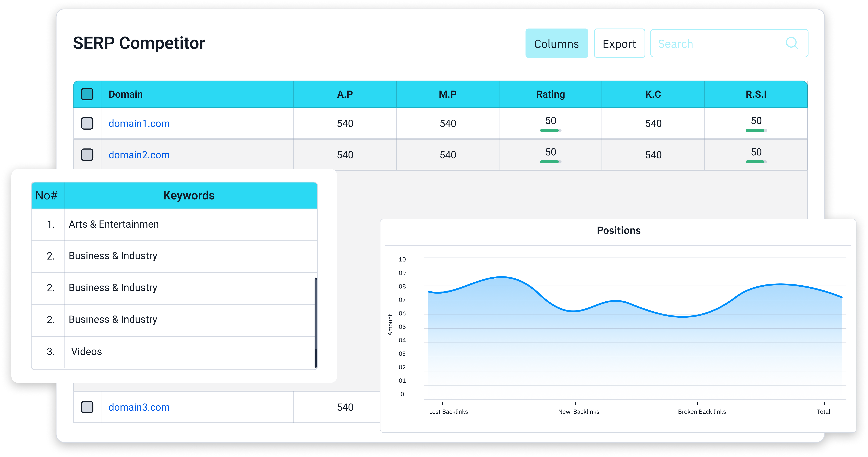Click domain2.com R.S.I progress bar
868x457 pixels.
click(x=756, y=162)
